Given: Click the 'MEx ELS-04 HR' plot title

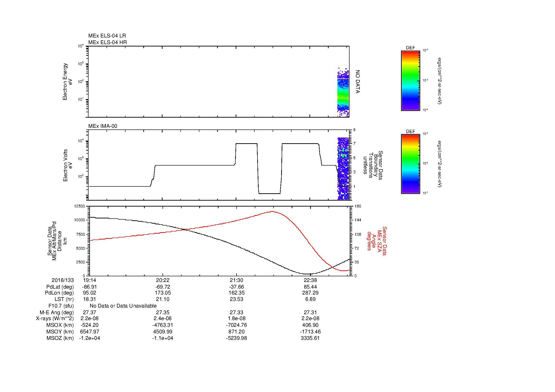Looking at the screenshot, I should tap(107, 42).
